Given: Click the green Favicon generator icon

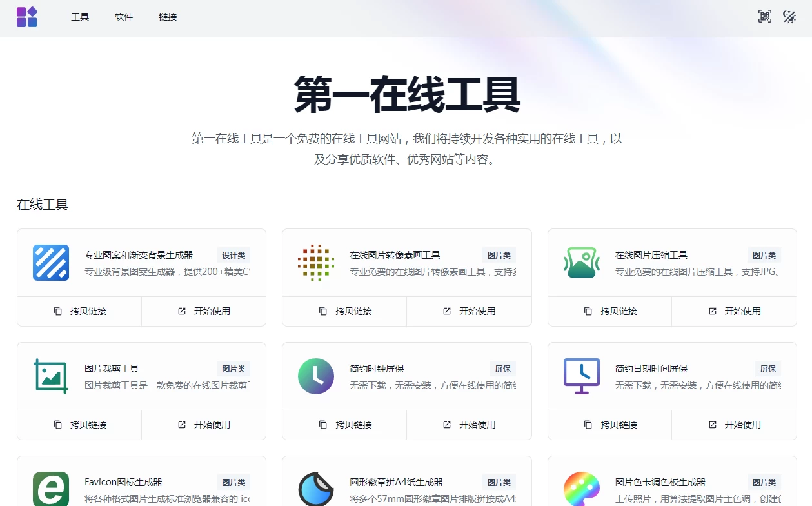Looking at the screenshot, I should click(x=51, y=489).
